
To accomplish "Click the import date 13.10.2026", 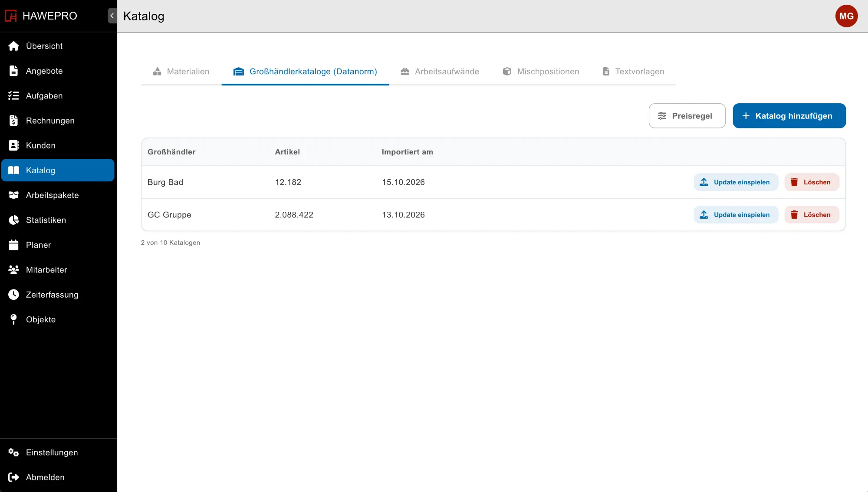I will pyautogui.click(x=403, y=215).
